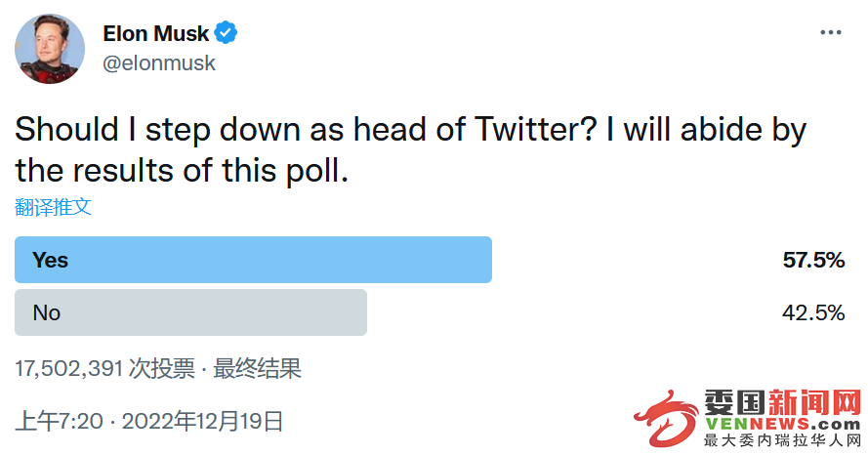
Task: Click the 17,502,391 次投票 vote count
Action: [105, 368]
